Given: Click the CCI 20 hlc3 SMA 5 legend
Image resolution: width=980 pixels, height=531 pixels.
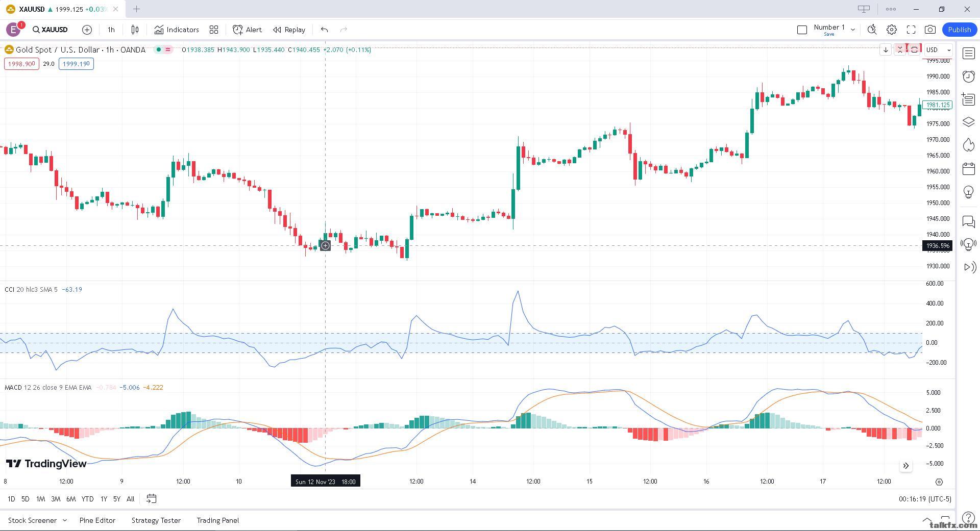Looking at the screenshot, I should coord(31,289).
